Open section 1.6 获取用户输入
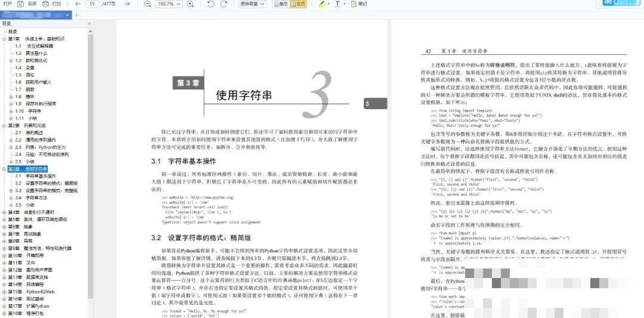 coord(33,82)
